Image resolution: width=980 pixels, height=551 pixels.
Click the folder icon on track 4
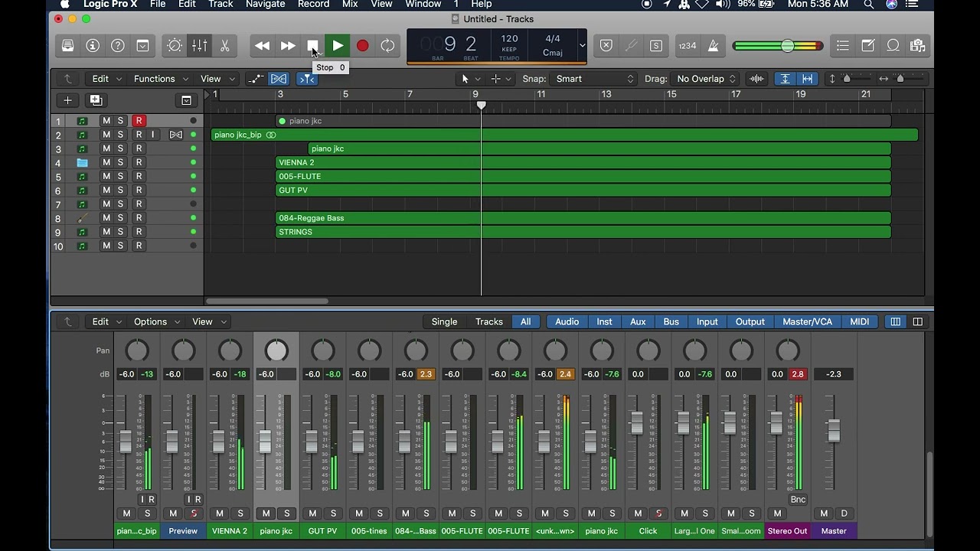point(82,162)
